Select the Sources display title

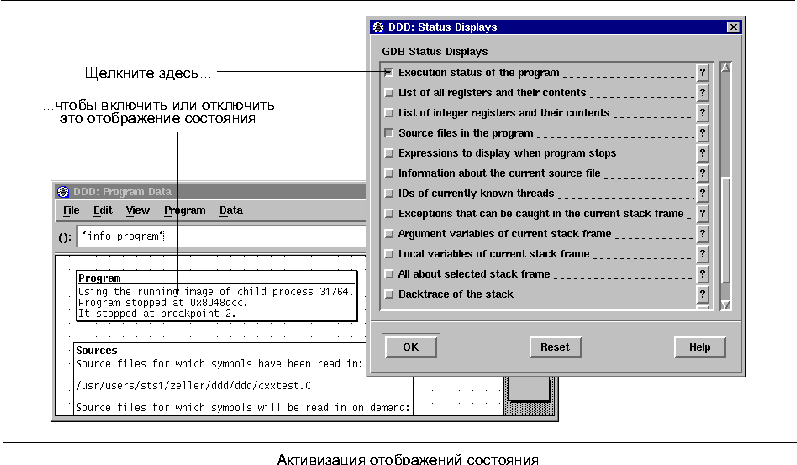97,350
